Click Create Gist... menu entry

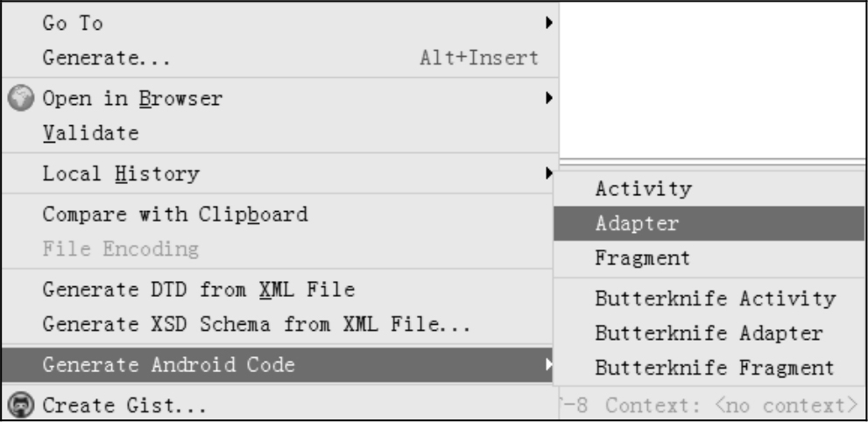[124, 406]
